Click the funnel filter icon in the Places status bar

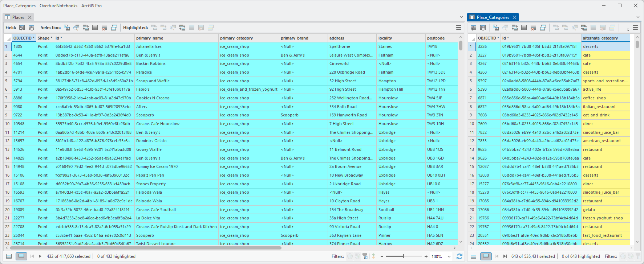[x=365, y=256]
